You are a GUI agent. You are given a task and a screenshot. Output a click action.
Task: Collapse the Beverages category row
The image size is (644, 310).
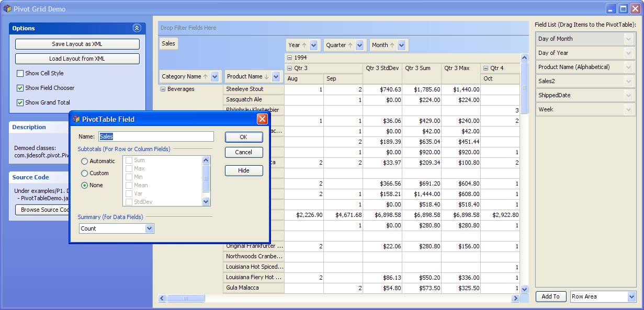[163, 89]
